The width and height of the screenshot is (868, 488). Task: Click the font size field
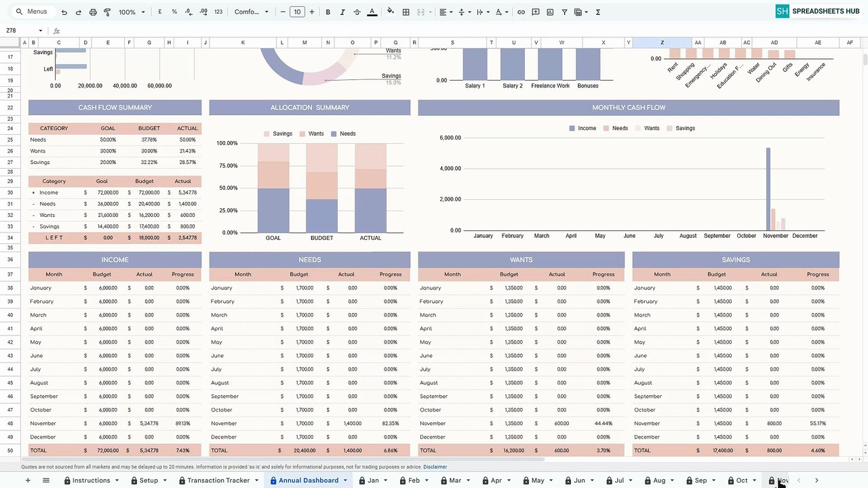[297, 12]
